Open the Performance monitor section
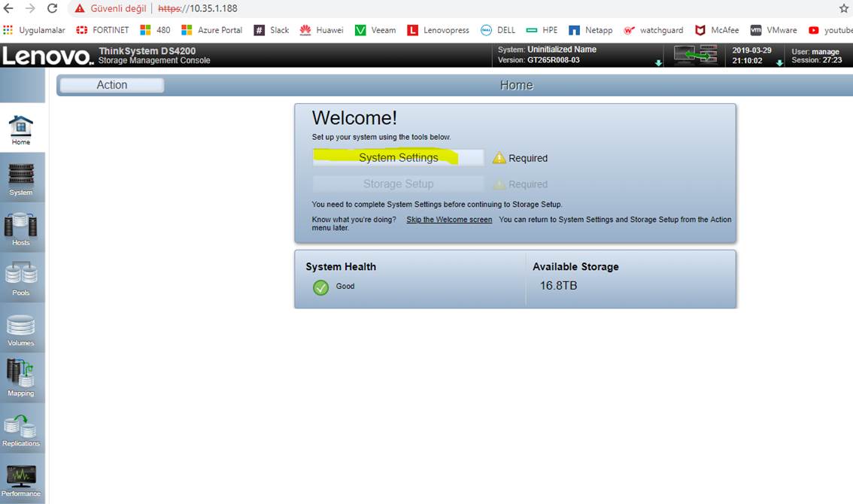The image size is (853, 504). tap(21, 479)
